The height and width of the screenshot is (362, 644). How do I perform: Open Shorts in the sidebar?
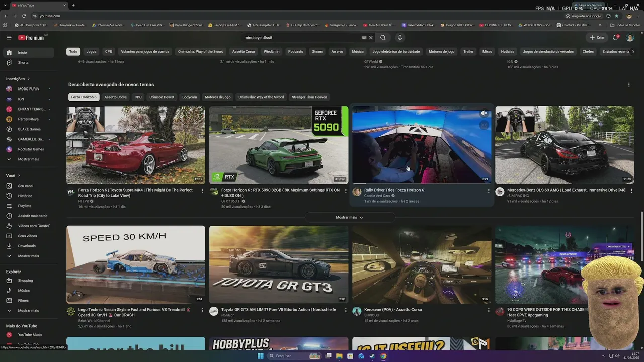point(23,63)
